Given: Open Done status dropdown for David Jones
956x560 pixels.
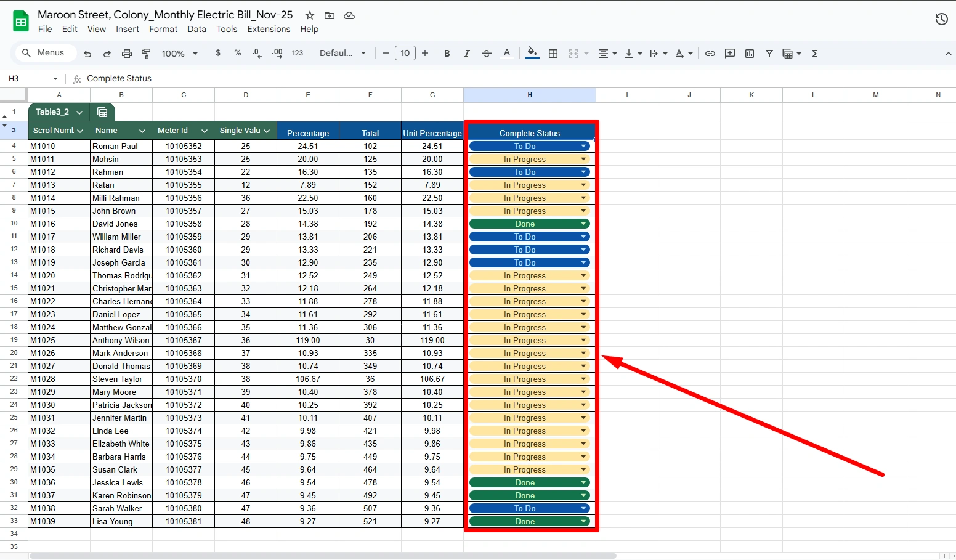Looking at the screenshot, I should [583, 224].
